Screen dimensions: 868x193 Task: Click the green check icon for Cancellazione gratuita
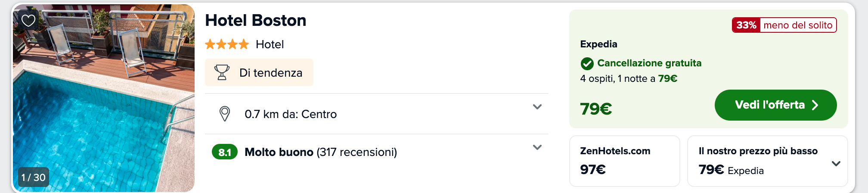coord(587,64)
